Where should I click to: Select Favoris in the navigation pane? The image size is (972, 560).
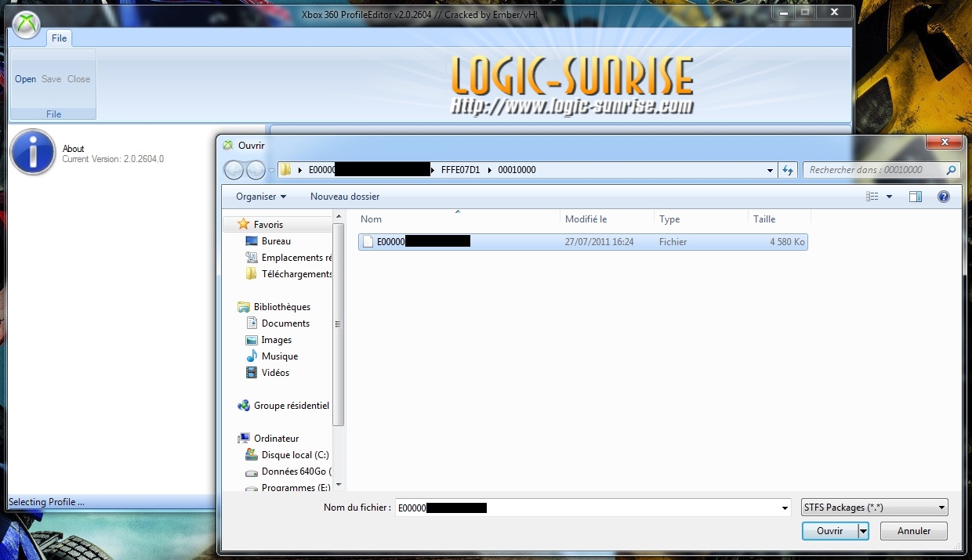268,225
